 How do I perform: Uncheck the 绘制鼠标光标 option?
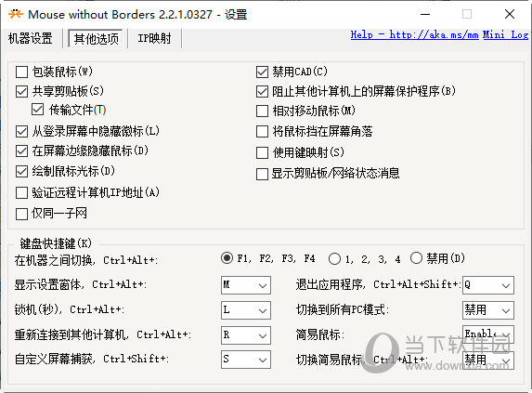(x=21, y=171)
